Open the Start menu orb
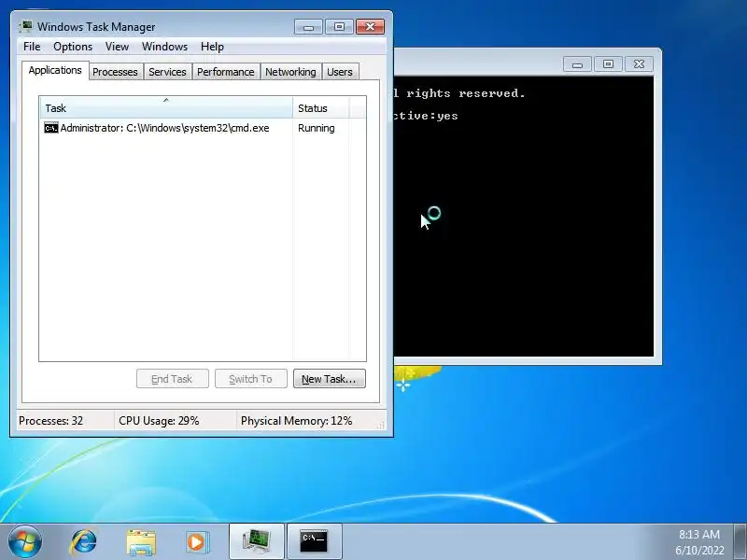Image resolution: width=747 pixels, height=560 pixels. coord(25,541)
